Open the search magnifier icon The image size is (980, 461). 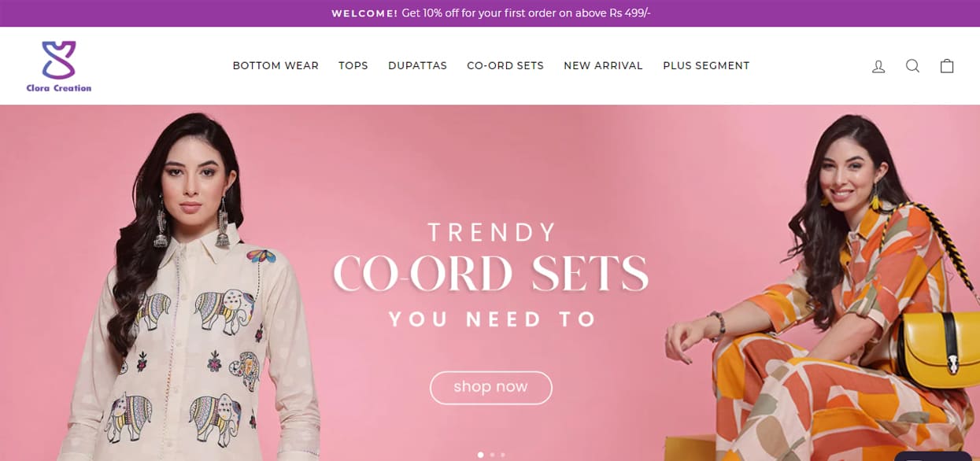pos(912,66)
